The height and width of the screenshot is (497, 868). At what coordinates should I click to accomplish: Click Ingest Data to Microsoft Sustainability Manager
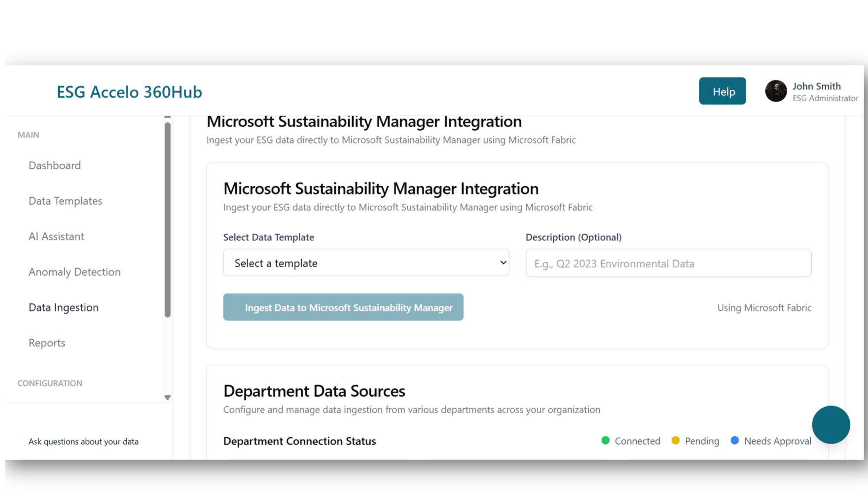(x=343, y=307)
